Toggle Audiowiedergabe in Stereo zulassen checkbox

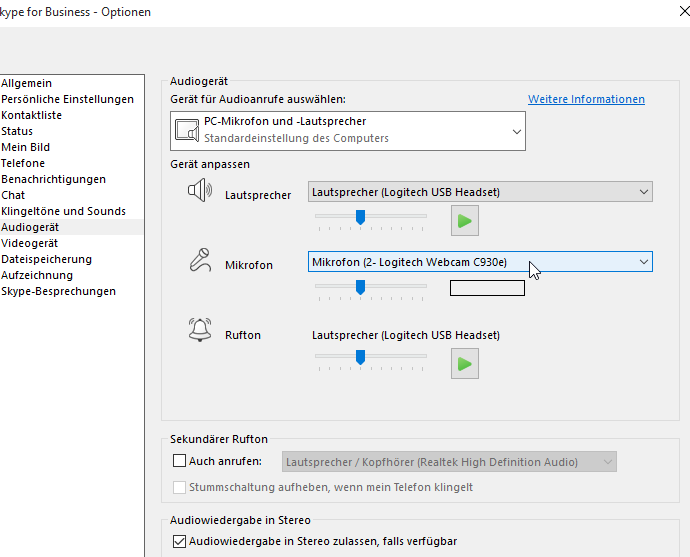tap(180, 541)
